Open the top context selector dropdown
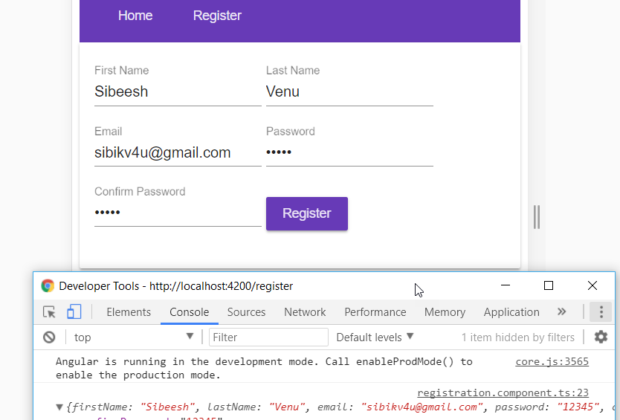 click(134, 337)
